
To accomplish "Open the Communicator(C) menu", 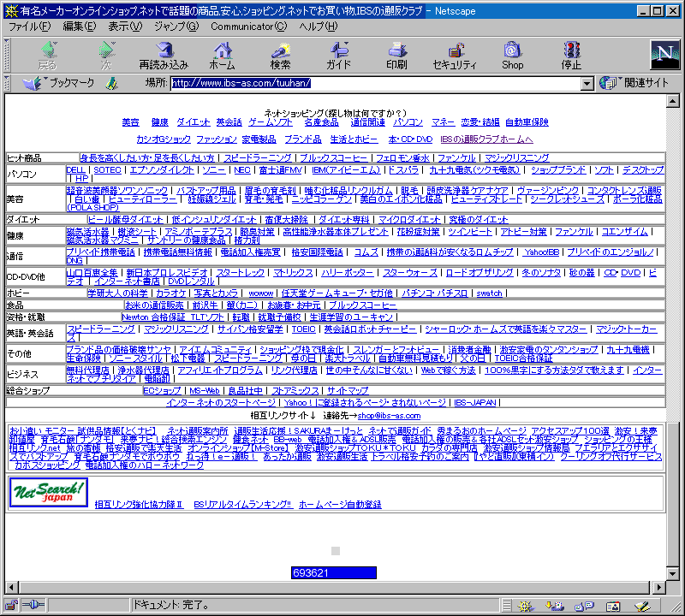I will click(249, 27).
